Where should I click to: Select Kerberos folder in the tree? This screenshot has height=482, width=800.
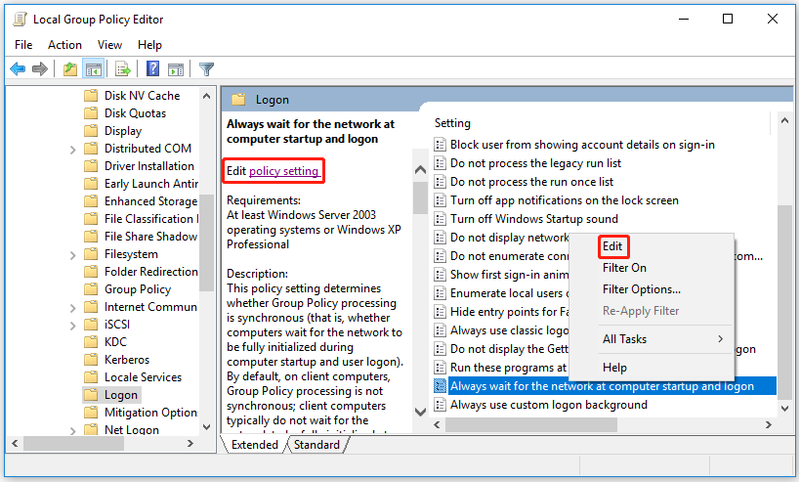pyautogui.click(x=127, y=360)
